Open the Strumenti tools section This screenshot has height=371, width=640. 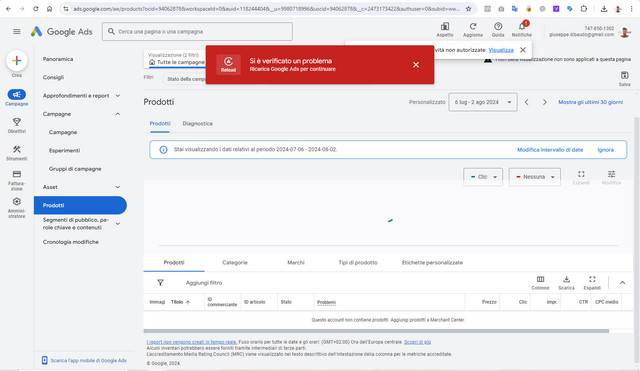pos(17,149)
